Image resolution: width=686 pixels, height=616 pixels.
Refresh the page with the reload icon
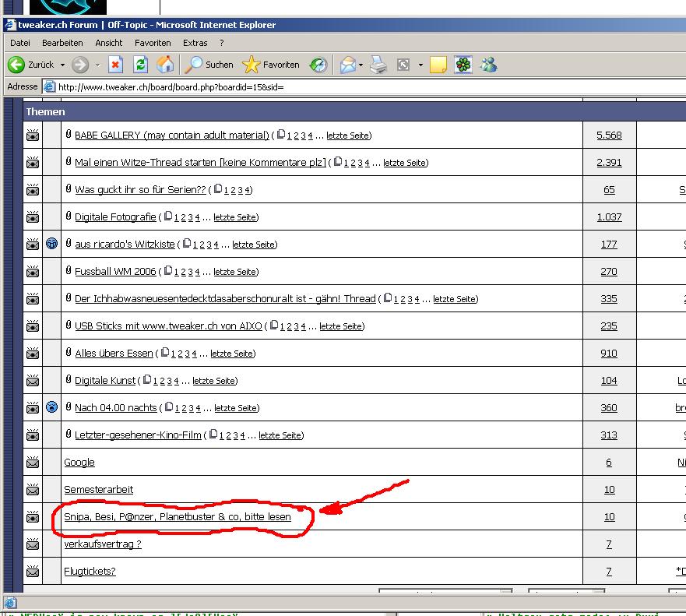click(140, 65)
